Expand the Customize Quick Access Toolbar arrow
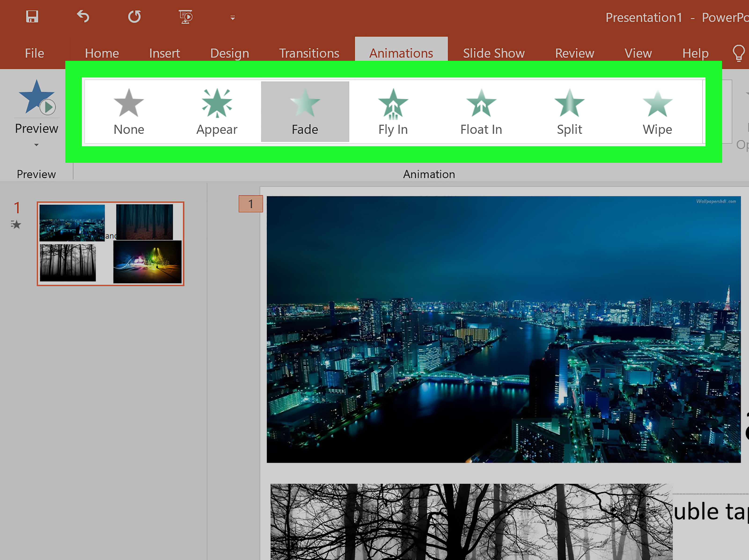749x560 pixels. click(x=233, y=18)
